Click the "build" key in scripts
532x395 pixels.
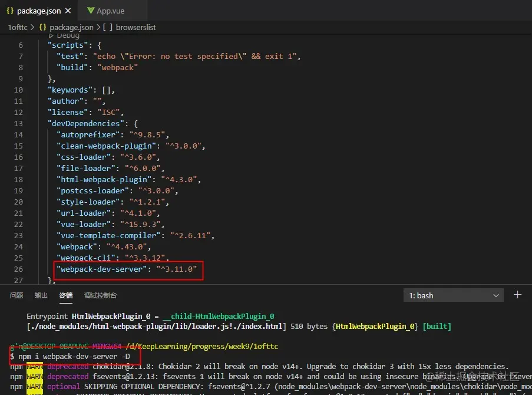pos(72,68)
